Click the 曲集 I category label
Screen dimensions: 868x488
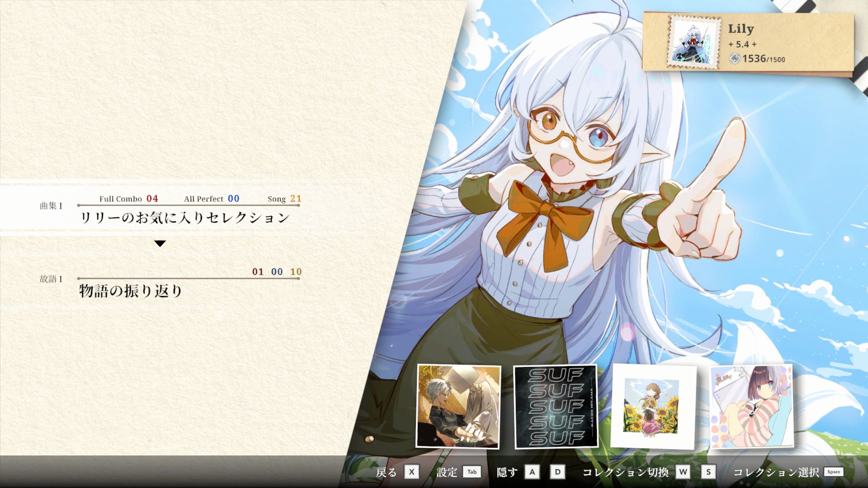(x=51, y=206)
